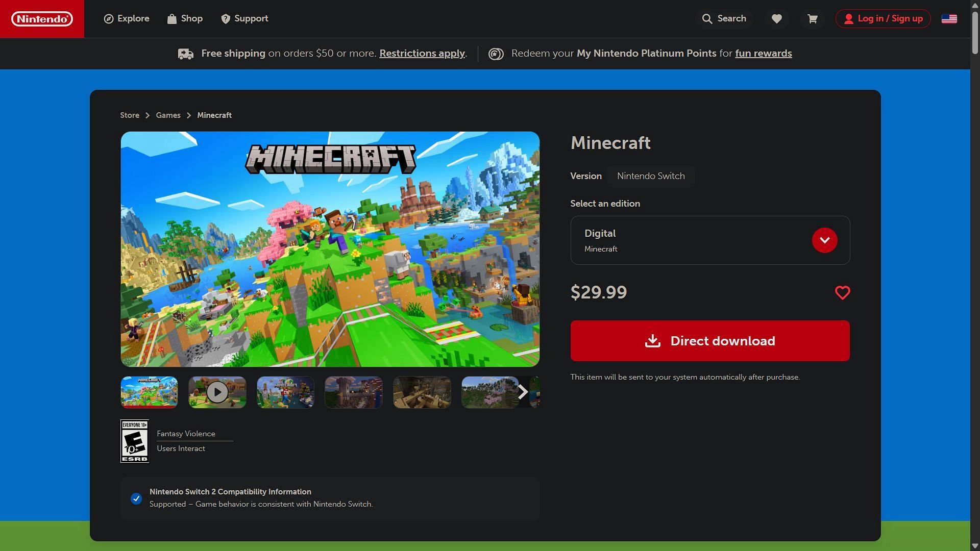Viewport: 980px width, 551px height.
Task: Click the Direct download button
Action: 709,341
